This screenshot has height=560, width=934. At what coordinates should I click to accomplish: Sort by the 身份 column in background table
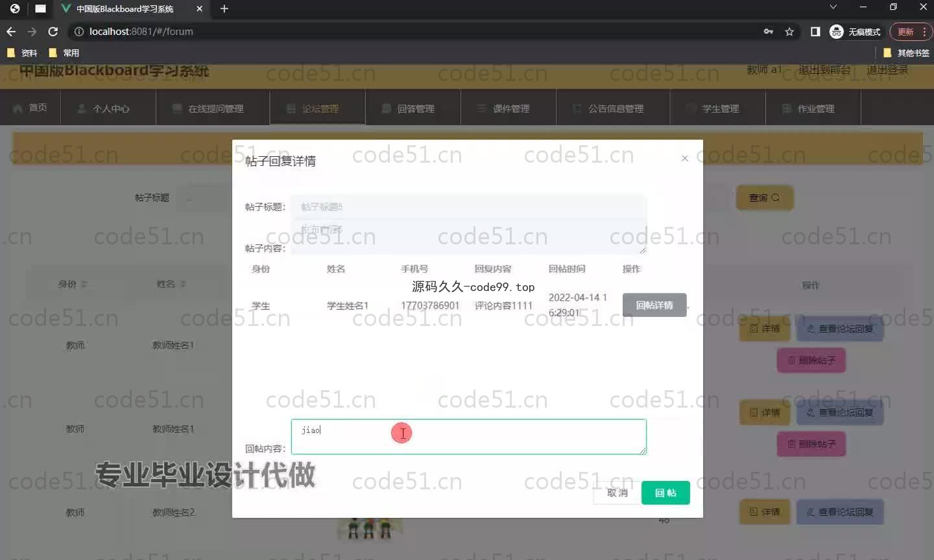[x=72, y=284]
